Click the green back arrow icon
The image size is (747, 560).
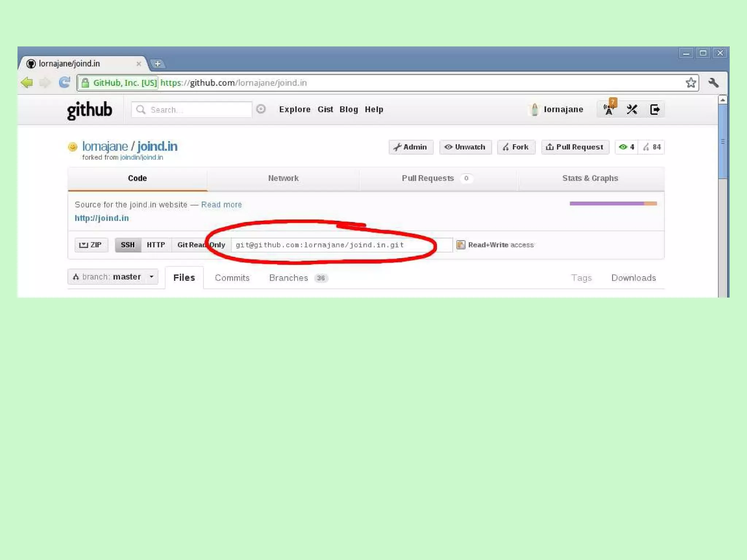click(27, 82)
